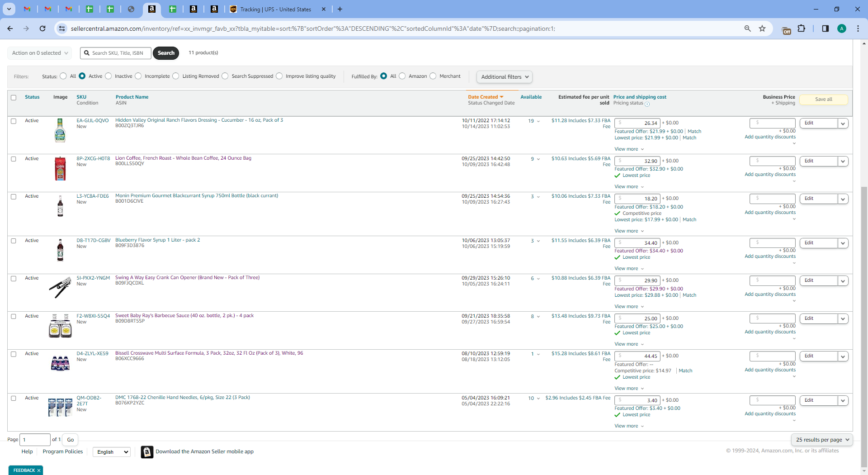Open the tab search chevron

coord(9,9)
